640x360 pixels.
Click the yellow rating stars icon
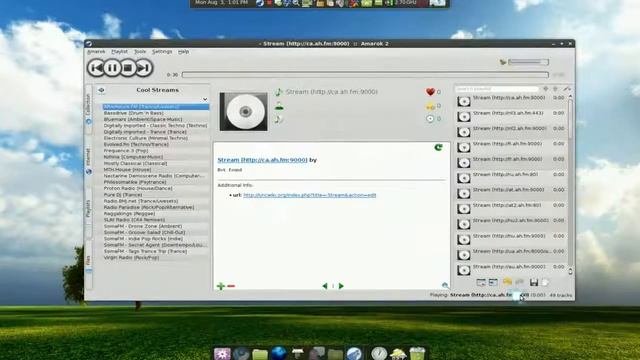(430, 106)
